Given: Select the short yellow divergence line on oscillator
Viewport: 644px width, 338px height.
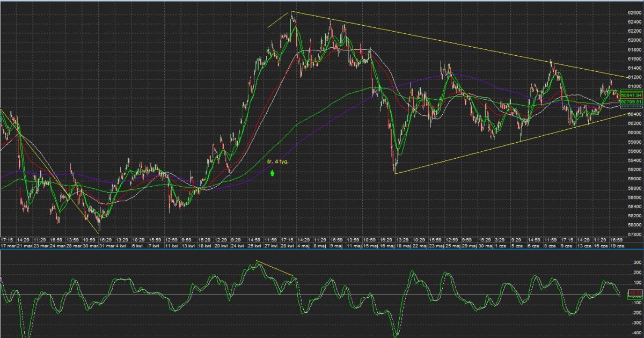Looking at the screenshot, I should pos(275,268).
